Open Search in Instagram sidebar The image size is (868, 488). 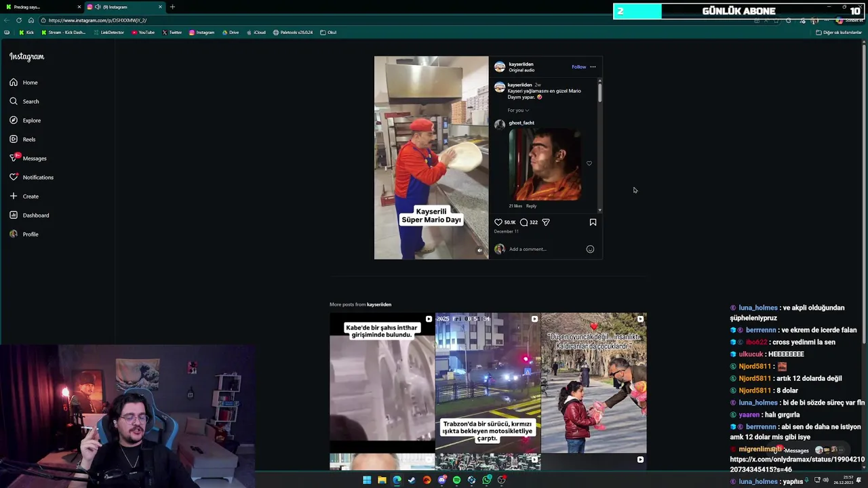tap(24, 102)
